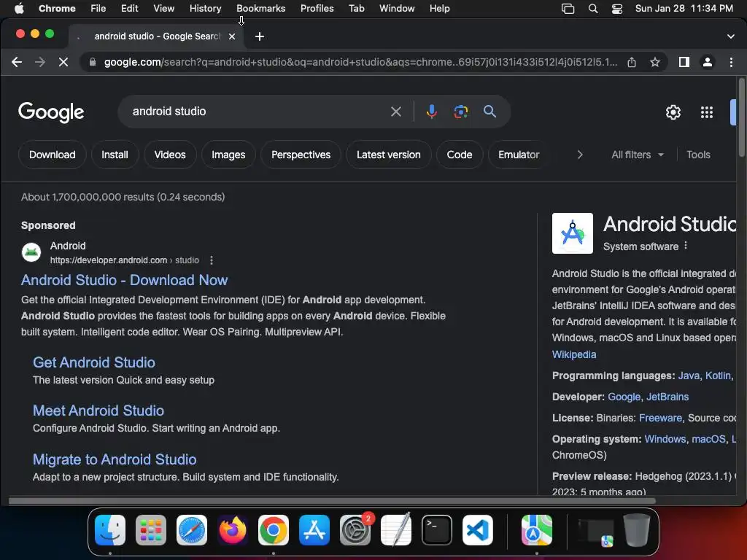Viewport: 747px width, 560px height.
Task: Open the Chrome File menu
Action: pyautogui.click(x=98, y=9)
